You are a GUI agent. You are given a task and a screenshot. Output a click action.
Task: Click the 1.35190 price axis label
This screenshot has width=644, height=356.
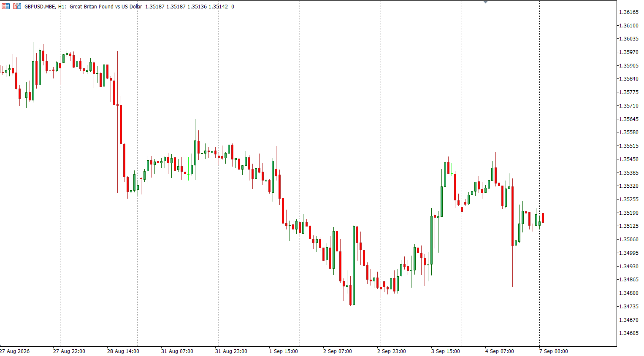coord(628,213)
